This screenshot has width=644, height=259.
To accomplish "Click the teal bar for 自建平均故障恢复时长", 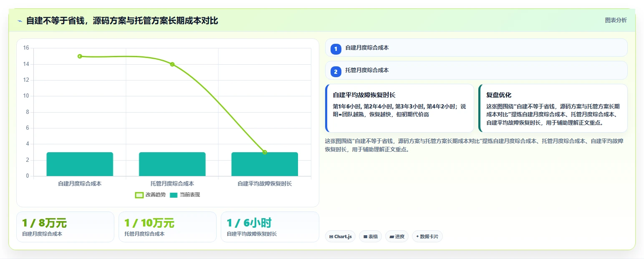I will pyautogui.click(x=265, y=164).
